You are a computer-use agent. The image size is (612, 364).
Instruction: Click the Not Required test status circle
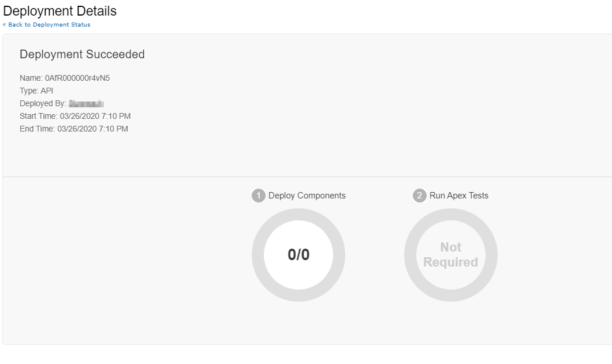(451, 255)
